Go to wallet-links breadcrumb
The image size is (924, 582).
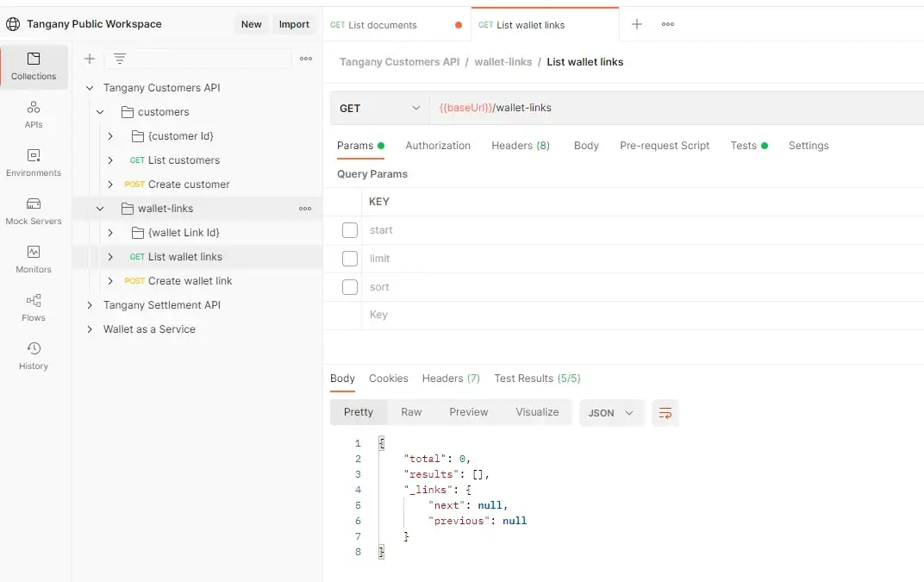click(x=503, y=62)
